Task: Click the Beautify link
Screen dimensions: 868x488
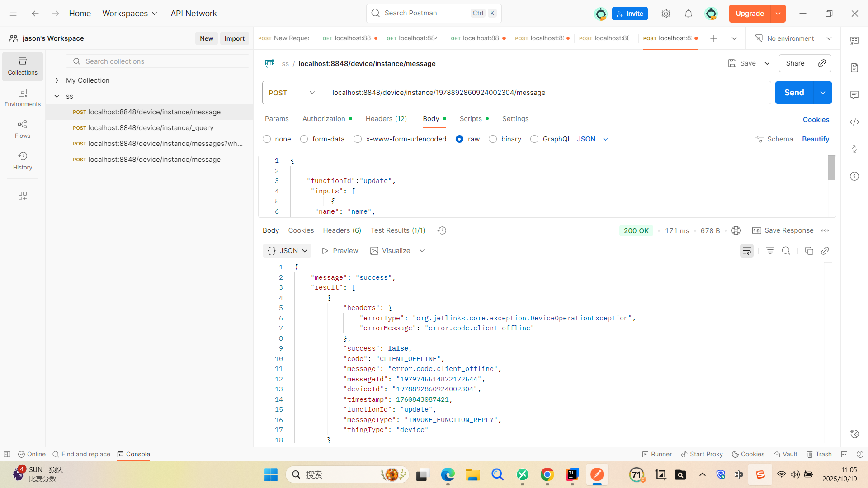Action: (x=815, y=139)
